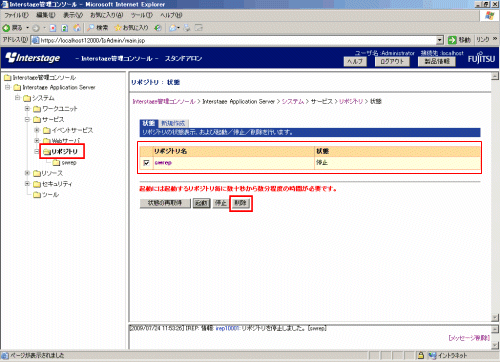Stop page loading via toolbar icon
500x362 pixels.
[53, 28]
